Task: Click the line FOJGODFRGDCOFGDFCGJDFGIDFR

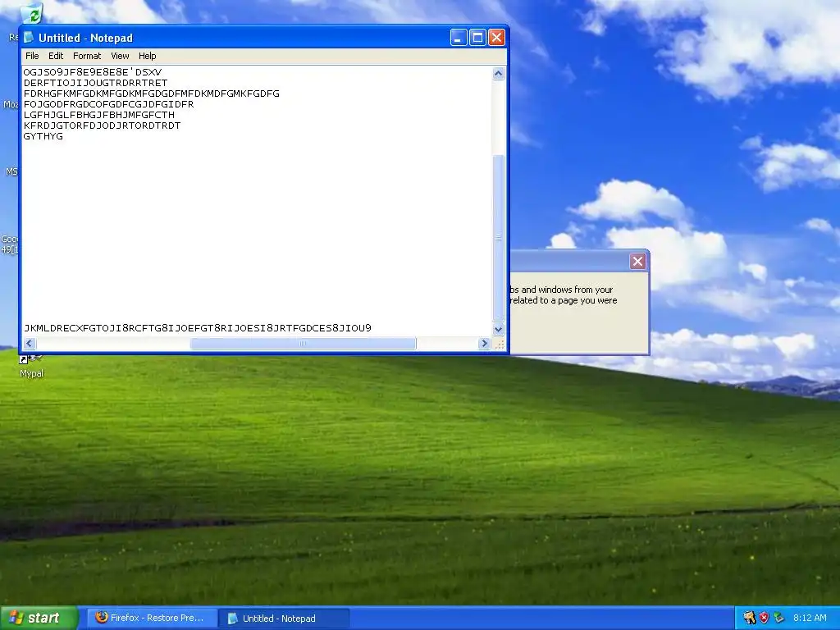Action: (x=109, y=104)
